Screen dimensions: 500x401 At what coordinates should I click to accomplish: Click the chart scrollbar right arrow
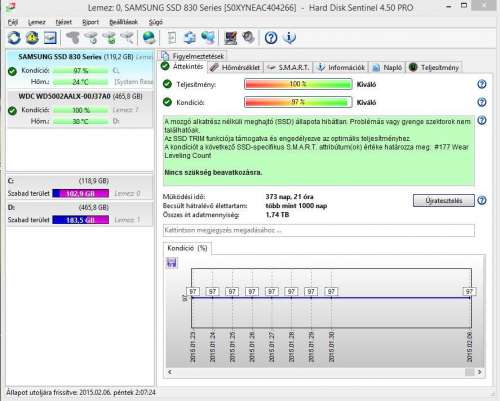pos(479,372)
